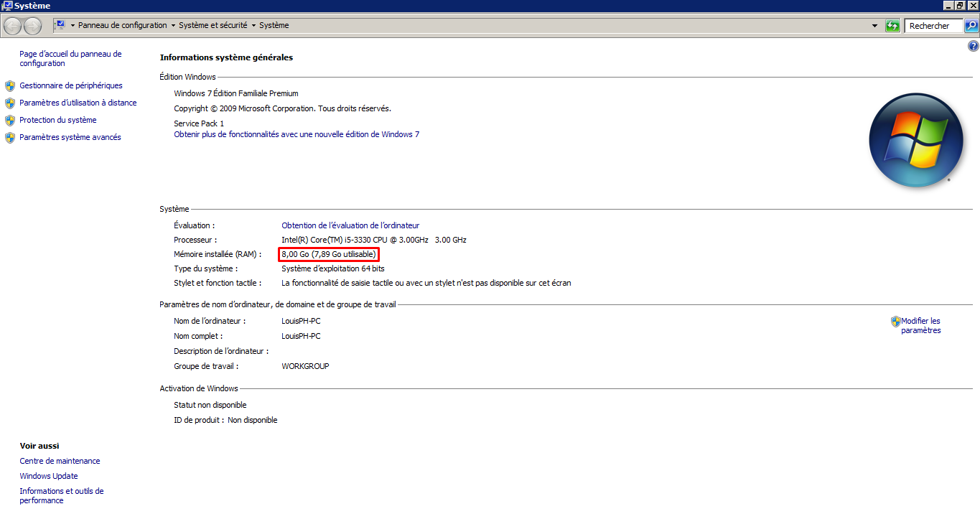Expand the dropdown arrow after Panneau de configuration

tap(173, 26)
